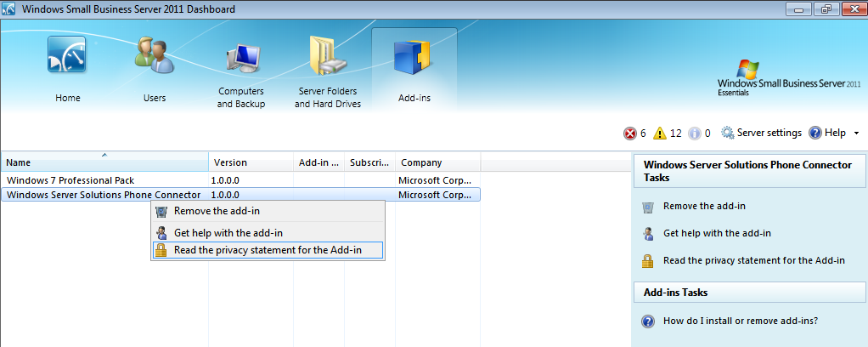Sort list by Company column header
The width and height of the screenshot is (868, 347).
437,162
